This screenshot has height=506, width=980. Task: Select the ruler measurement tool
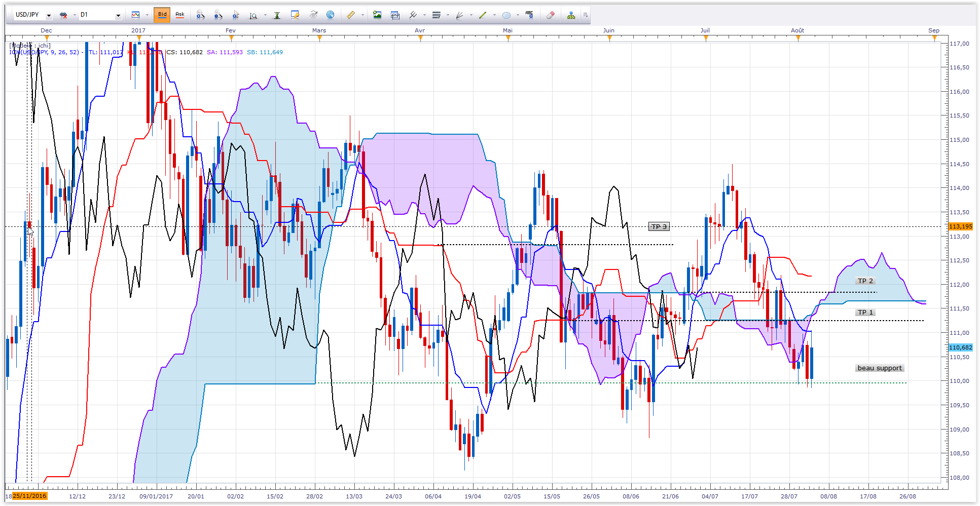point(351,15)
